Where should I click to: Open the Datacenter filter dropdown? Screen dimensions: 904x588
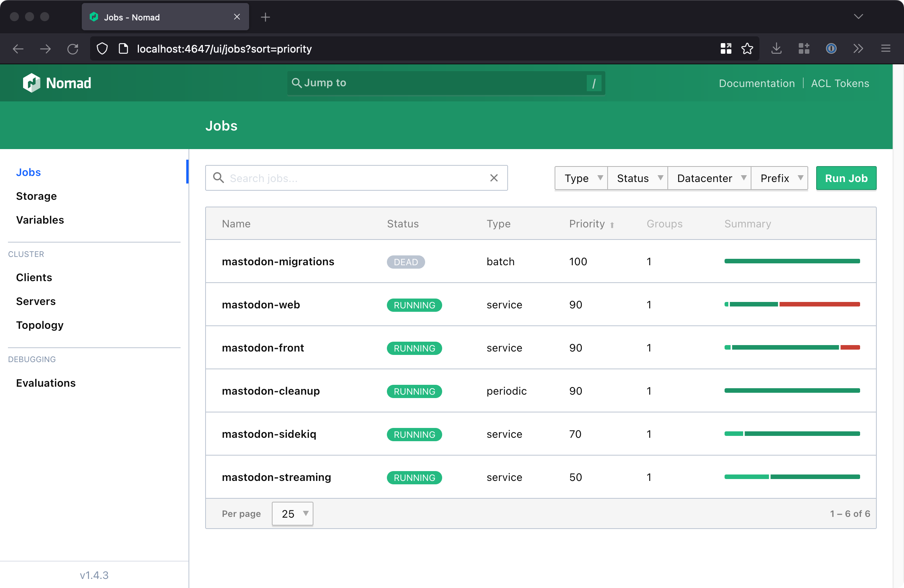click(x=709, y=178)
